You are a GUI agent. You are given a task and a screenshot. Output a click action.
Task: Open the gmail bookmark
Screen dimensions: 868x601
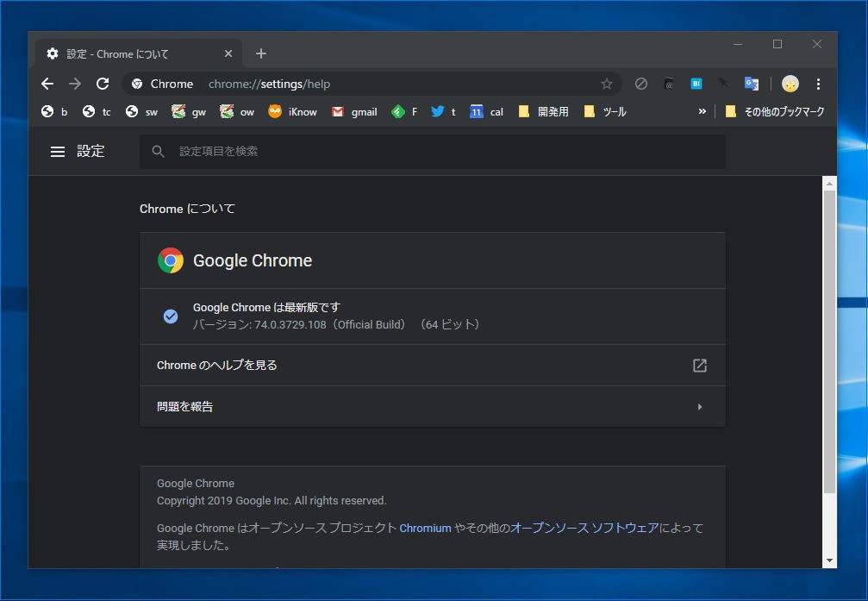[354, 111]
